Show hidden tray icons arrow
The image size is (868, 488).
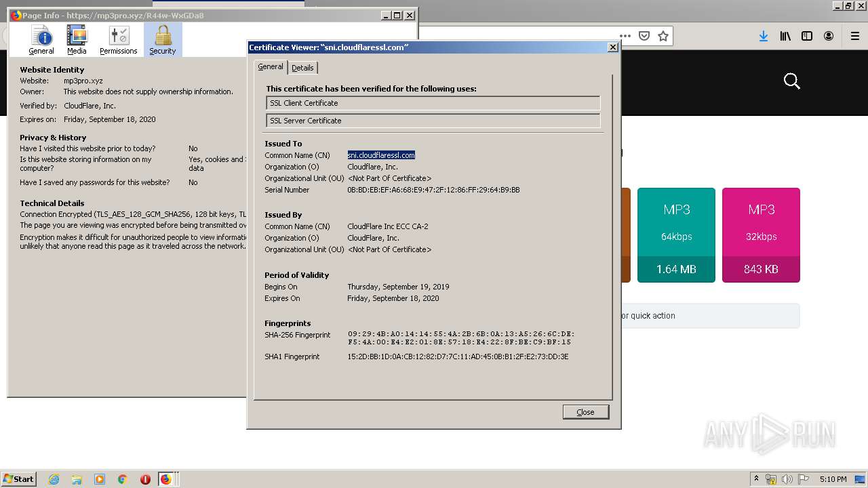click(757, 479)
